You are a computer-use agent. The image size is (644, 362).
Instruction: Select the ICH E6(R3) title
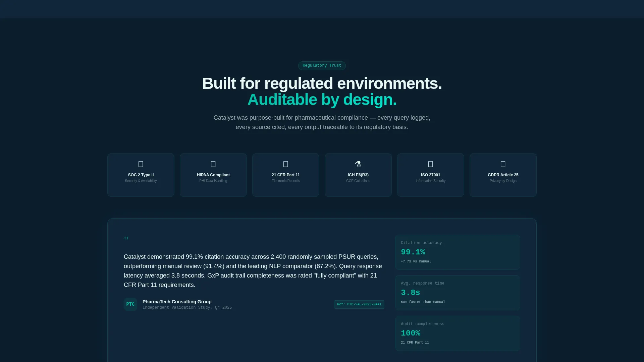358,175
